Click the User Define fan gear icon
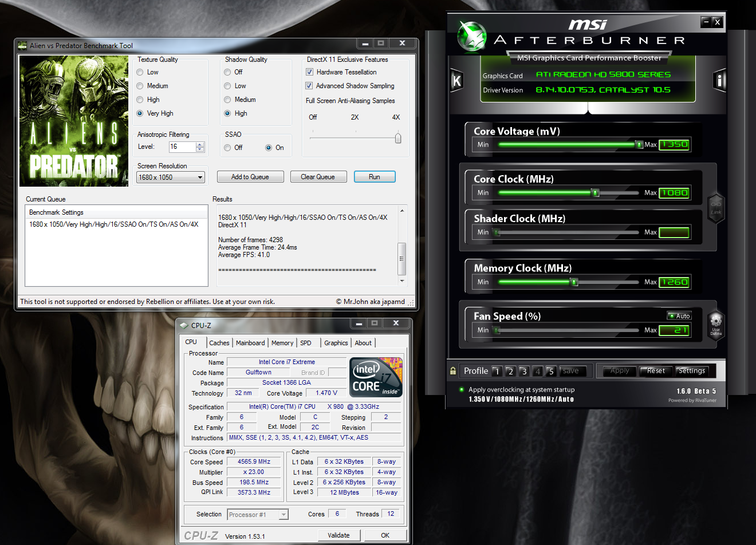Image resolution: width=756 pixels, height=545 pixels. tap(716, 325)
